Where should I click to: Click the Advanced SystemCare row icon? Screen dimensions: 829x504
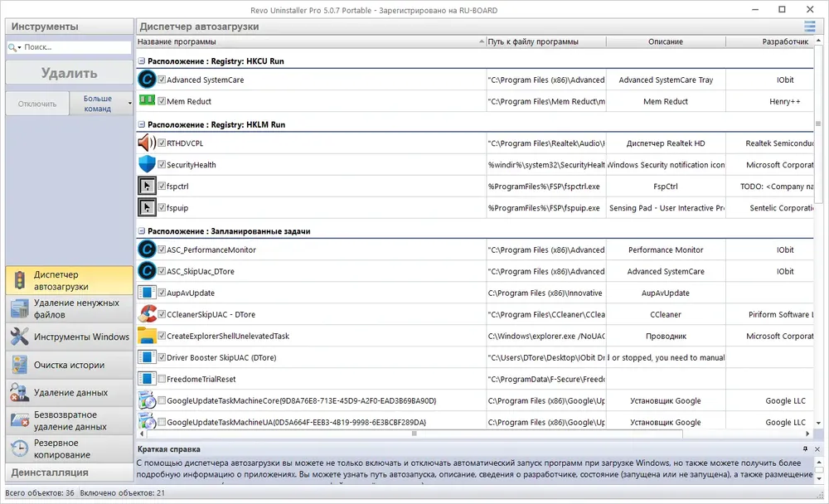coord(147,80)
